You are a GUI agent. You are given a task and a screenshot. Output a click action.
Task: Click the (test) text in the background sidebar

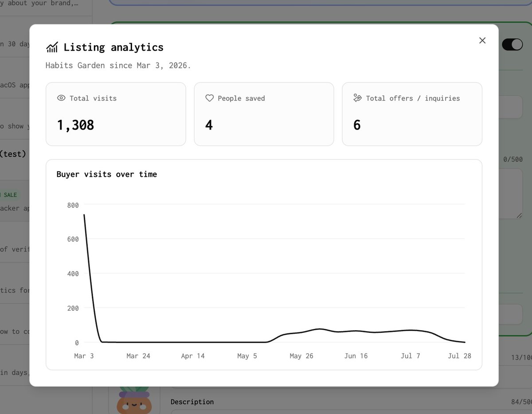(x=13, y=154)
